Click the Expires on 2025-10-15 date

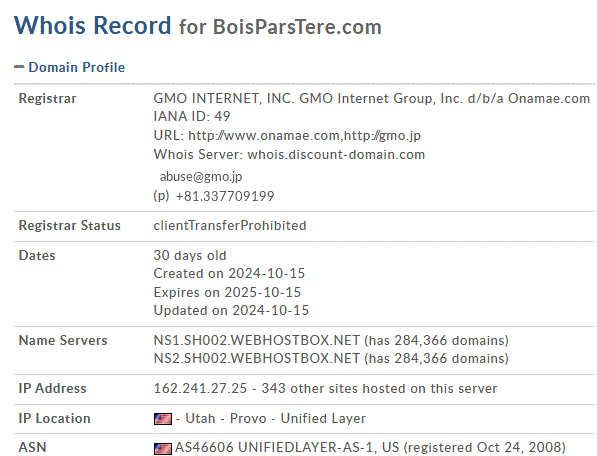[227, 292]
